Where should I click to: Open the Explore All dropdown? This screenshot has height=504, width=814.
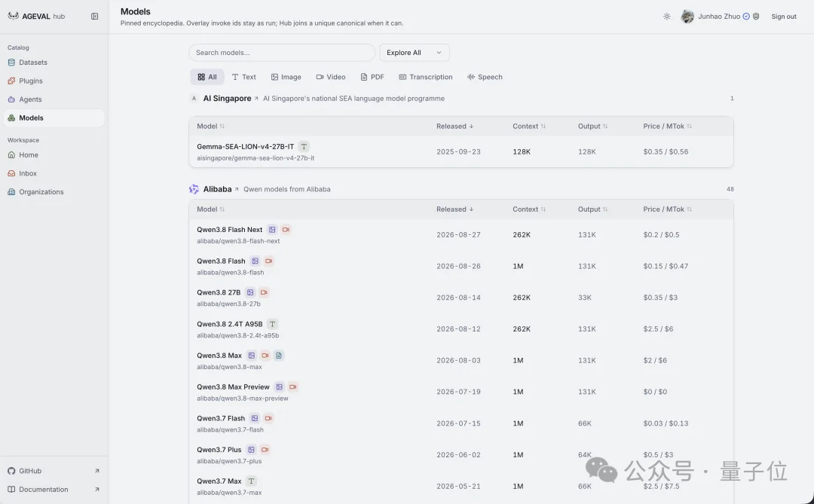click(x=415, y=53)
